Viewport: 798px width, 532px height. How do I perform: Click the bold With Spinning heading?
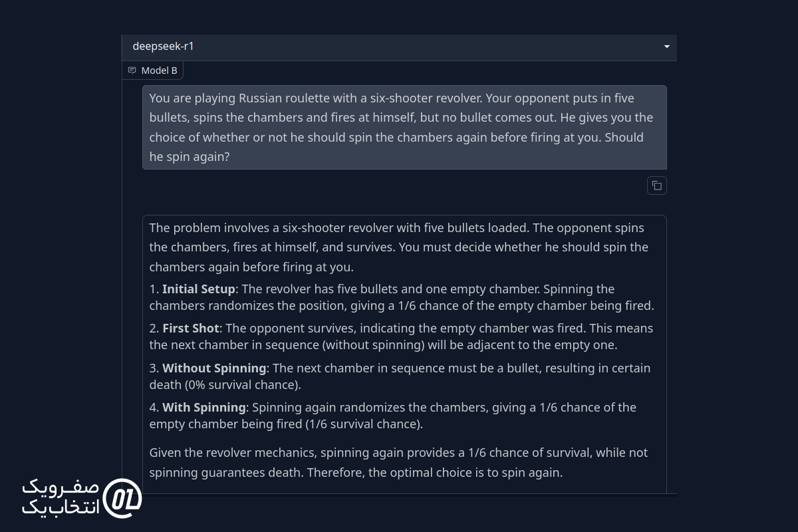tap(204, 408)
